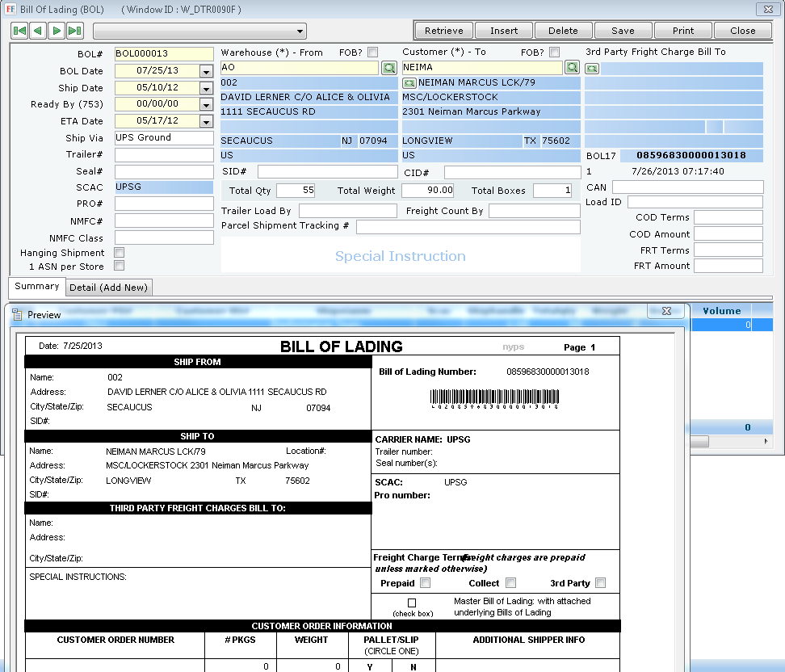Advance to the next record
785x672 pixels.
click(x=55, y=31)
